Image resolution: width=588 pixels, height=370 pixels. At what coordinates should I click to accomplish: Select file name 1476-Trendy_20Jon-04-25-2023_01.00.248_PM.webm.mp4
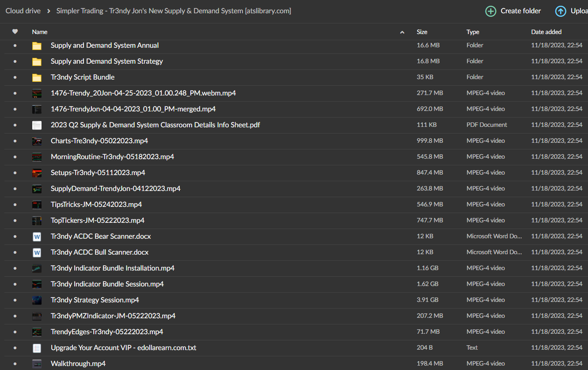tap(143, 93)
